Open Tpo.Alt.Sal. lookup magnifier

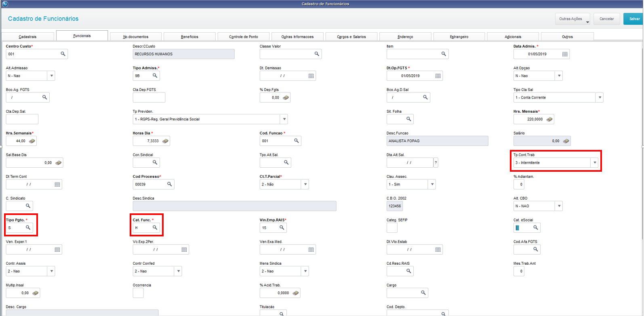[x=286, y=162]
